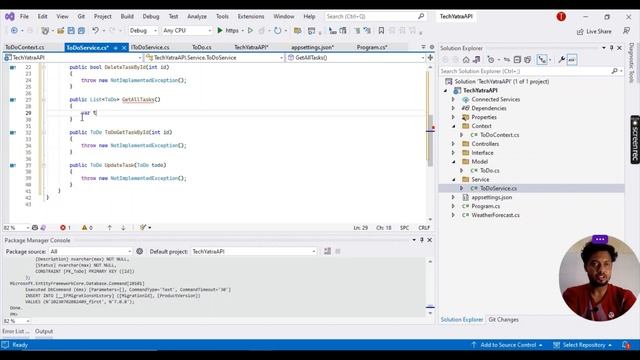This screenshot has width=640, height=360.
Task: Open the Debug configuration dropdown
Action: click(143, 31)
